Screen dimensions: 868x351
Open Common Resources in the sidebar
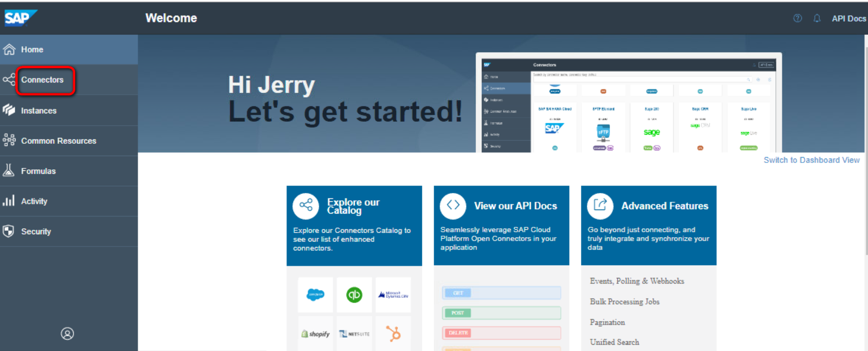point(69,141)
